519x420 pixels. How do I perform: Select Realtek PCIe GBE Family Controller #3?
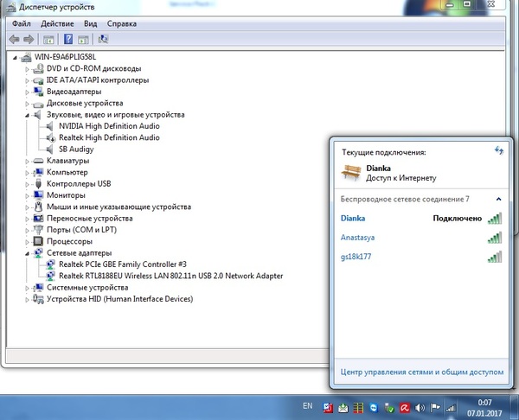coord(122,264)
